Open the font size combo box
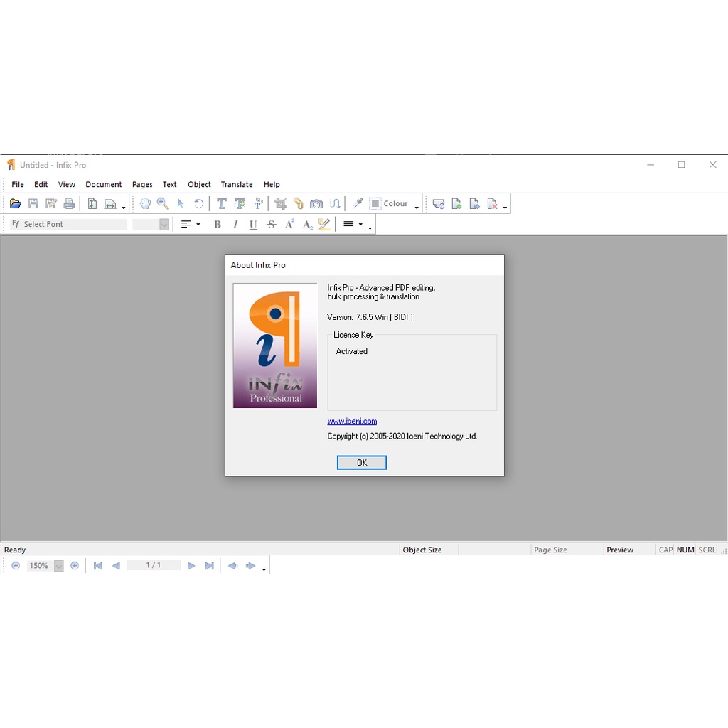 [151, 224]
